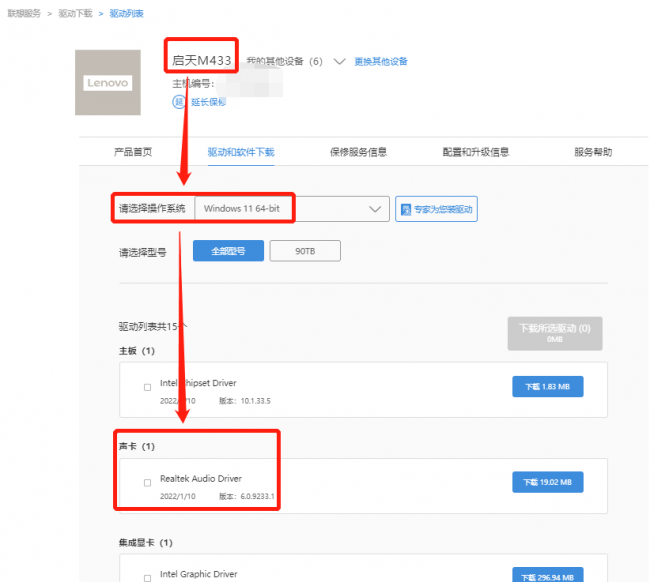Click the expert install driver icon

[406, 209]
